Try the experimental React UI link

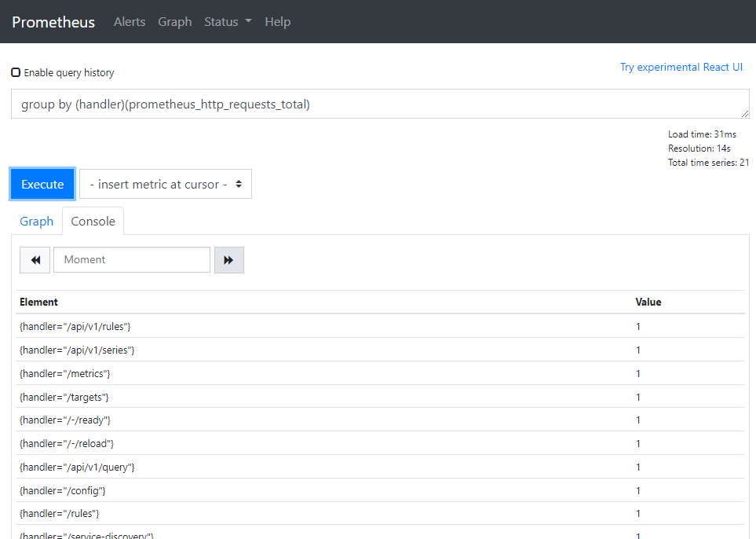(681, 68)
